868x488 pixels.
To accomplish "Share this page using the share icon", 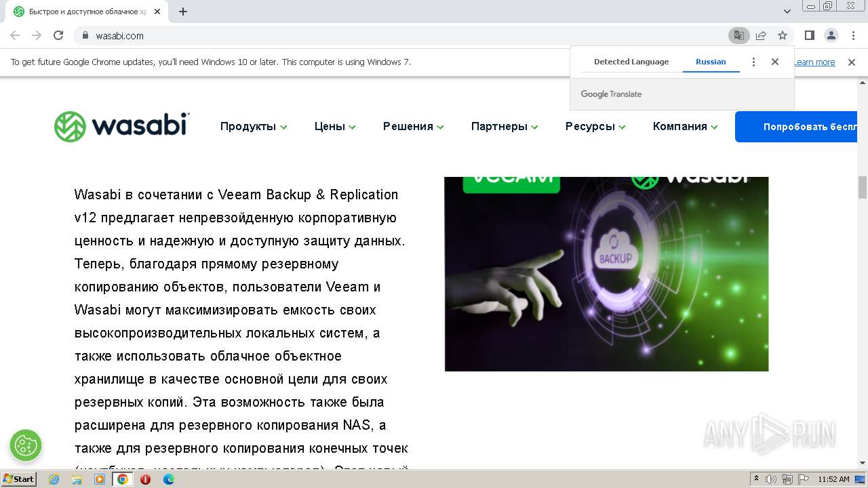I will click(761, 35).
